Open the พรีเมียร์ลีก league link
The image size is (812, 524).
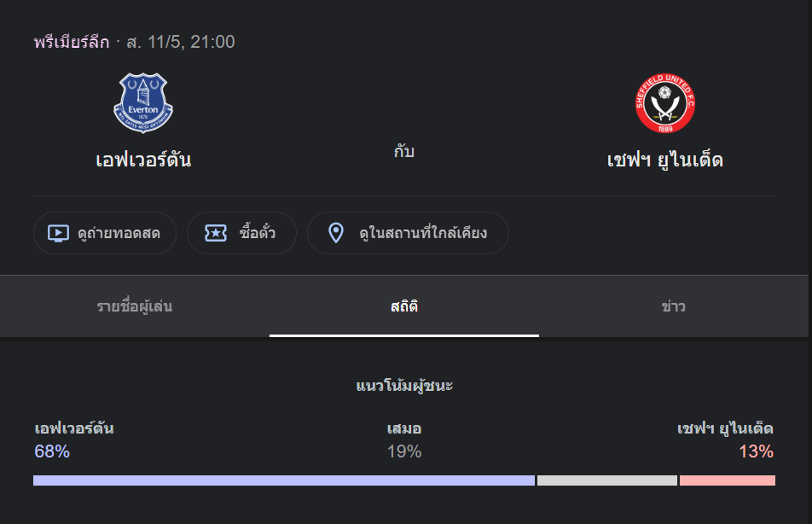(72, 42)
